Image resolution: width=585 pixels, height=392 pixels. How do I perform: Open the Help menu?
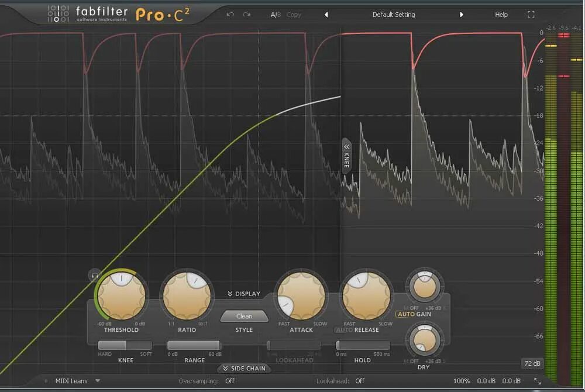[501, 15]
